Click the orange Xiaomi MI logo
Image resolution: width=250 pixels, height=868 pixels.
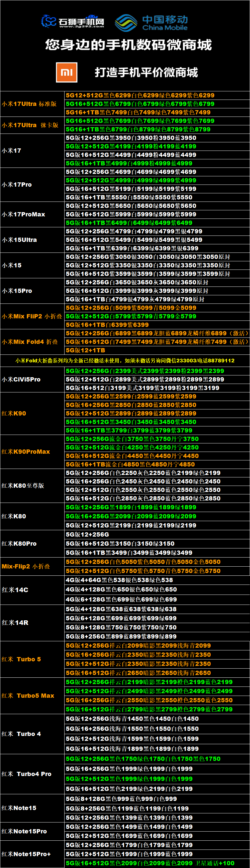67,73
